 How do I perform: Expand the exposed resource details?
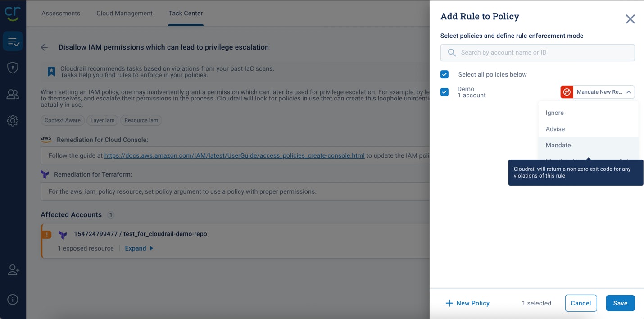click(136, 248)
